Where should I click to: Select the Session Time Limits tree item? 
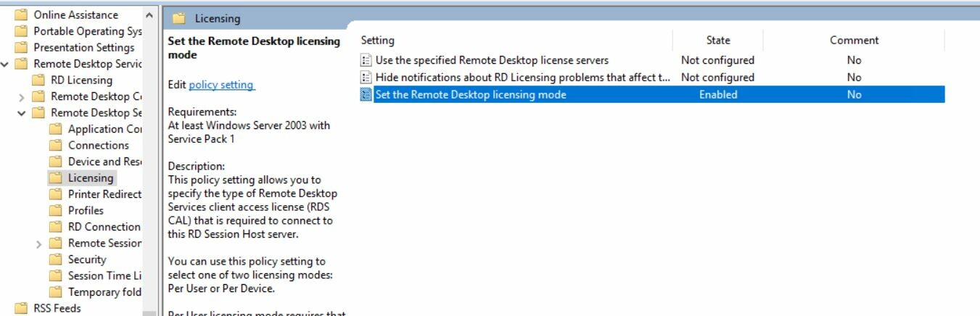click(x=104, y=275)
